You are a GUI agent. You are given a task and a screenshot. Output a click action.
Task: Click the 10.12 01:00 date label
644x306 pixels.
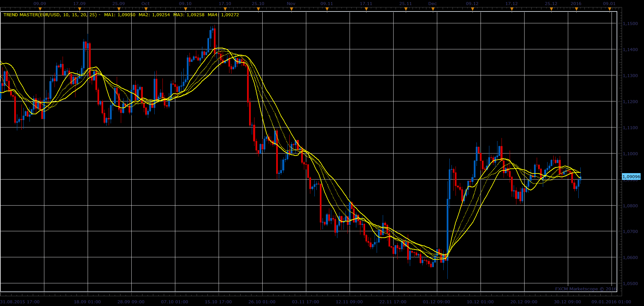pyautogui.click(x=480, y=302)
